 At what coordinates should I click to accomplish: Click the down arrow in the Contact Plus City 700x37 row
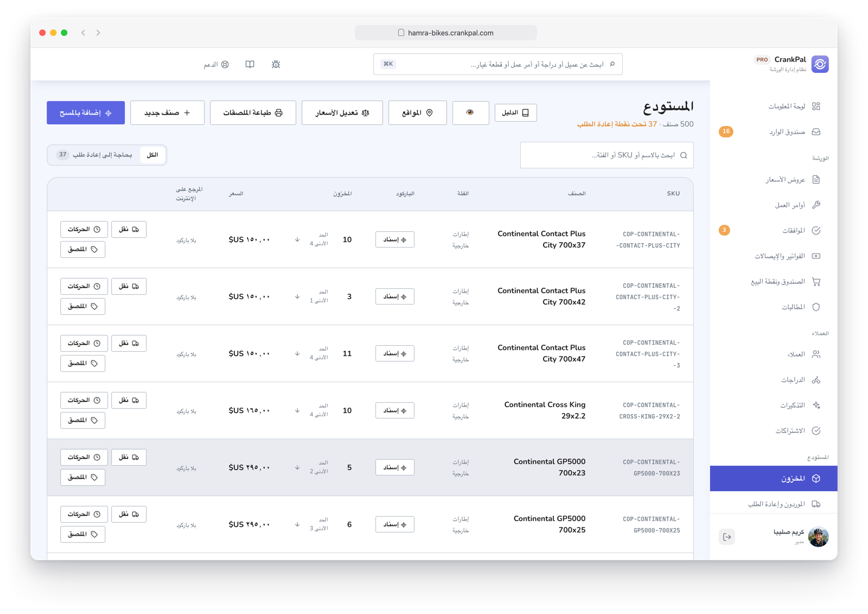click(x=297, y=239)
